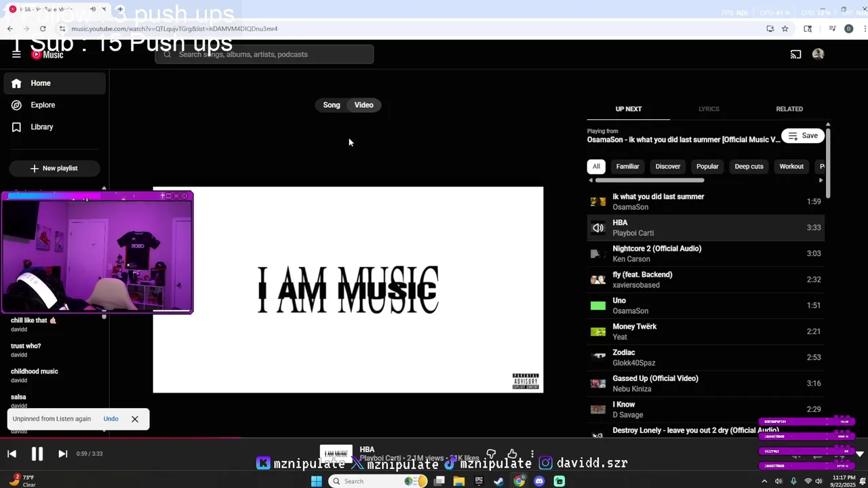Open Chrome media controls icon
Image resolution: width=868 pixels, height=488 pixels.
pos(832,28)
